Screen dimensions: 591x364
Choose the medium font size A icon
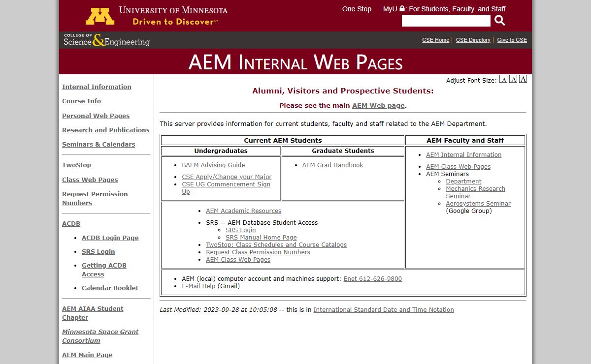tap(513, 79)
